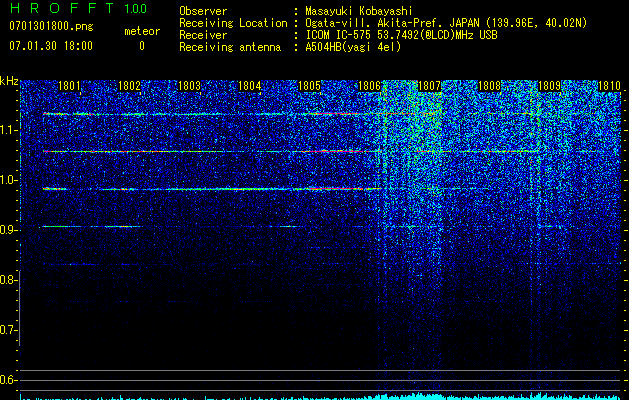Click the 1.0 kHz axis label

pos(9,180)
